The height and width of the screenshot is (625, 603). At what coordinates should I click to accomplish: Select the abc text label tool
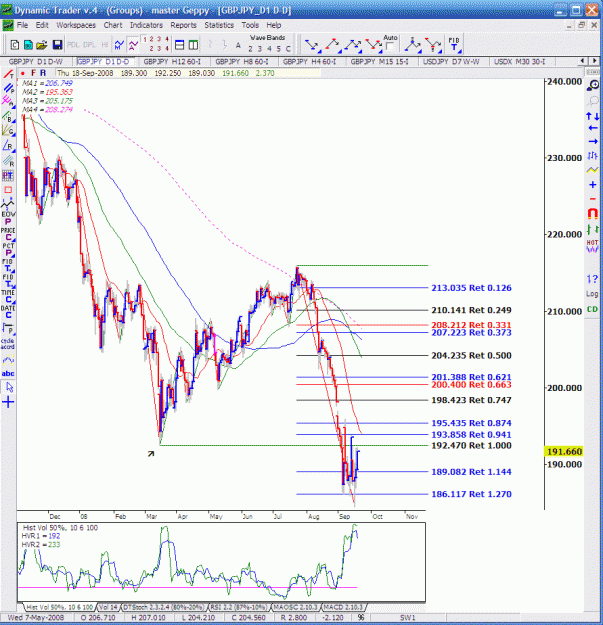(8, 373)
